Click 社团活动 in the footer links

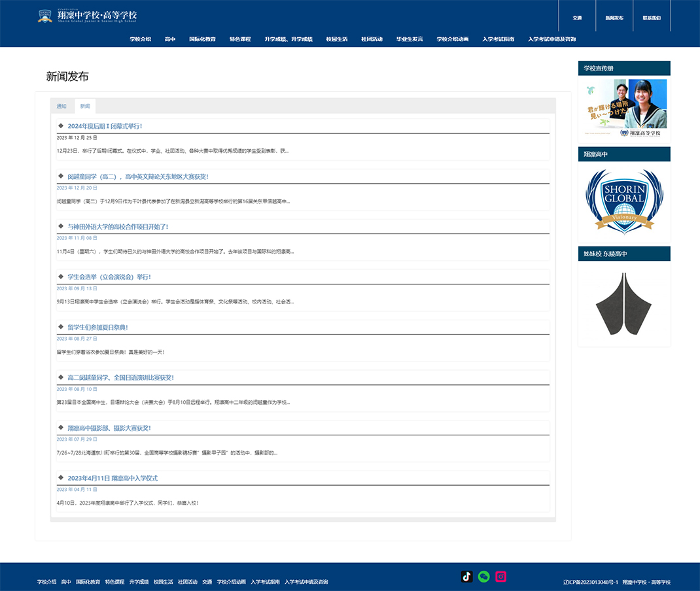(x=188, y=582)
